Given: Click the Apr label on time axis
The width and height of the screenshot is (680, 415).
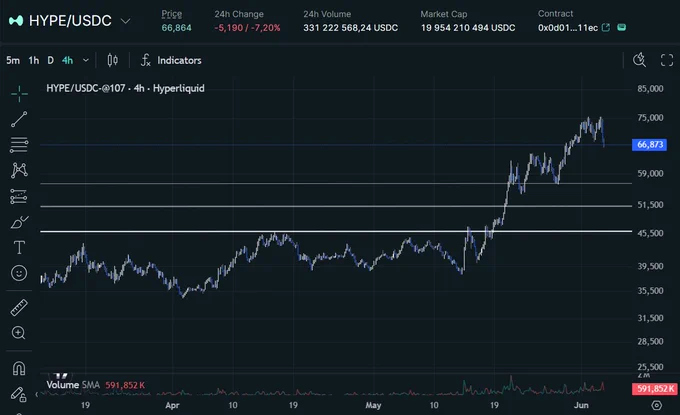Looking at the screenshot, I should pos(172,405).
